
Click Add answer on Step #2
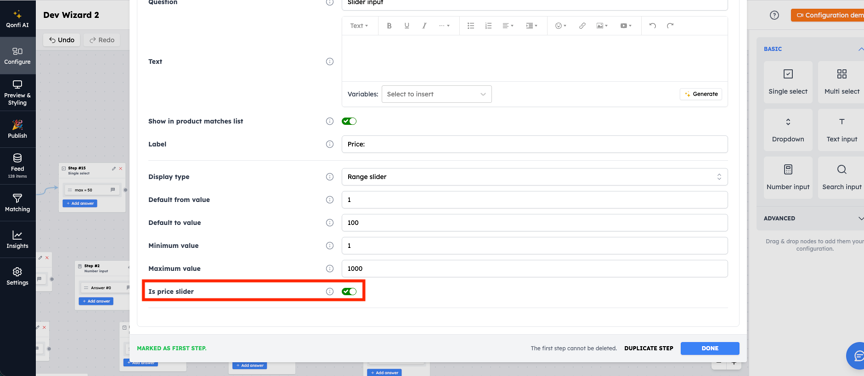(x=96, y=301)
